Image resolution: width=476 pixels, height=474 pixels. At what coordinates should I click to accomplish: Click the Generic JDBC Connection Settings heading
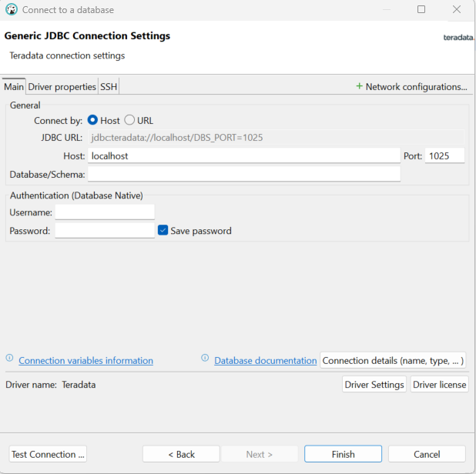click(87, 36)
